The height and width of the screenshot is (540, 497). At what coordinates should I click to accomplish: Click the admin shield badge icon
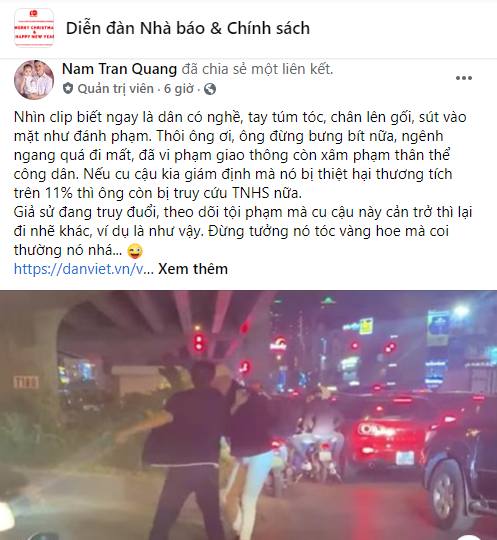pos(68,89)
